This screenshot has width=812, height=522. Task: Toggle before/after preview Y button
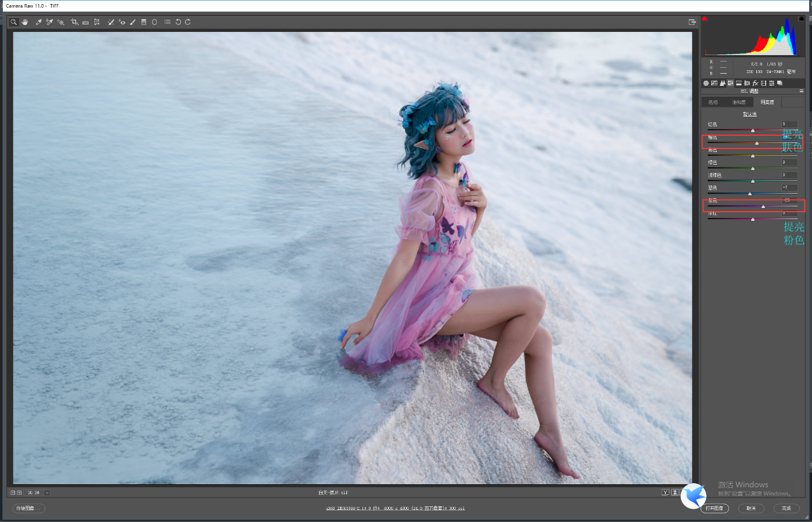(665, 492)
